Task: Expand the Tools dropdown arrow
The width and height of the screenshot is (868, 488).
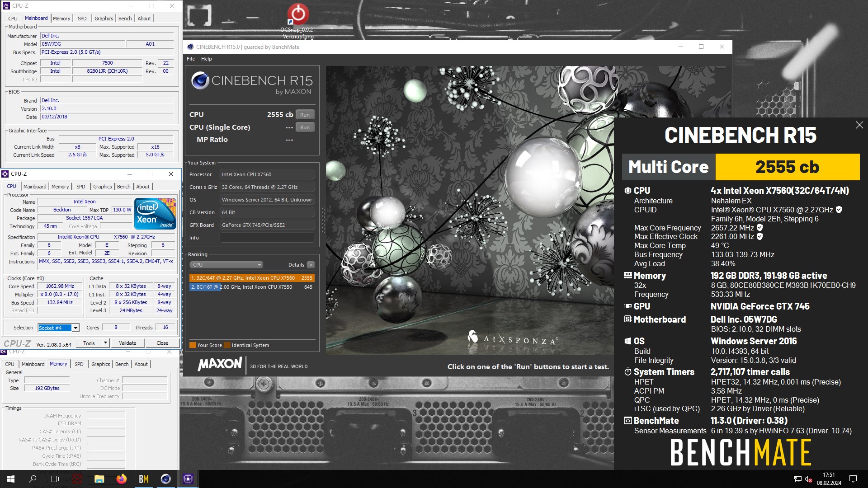Action: [105, 343]
